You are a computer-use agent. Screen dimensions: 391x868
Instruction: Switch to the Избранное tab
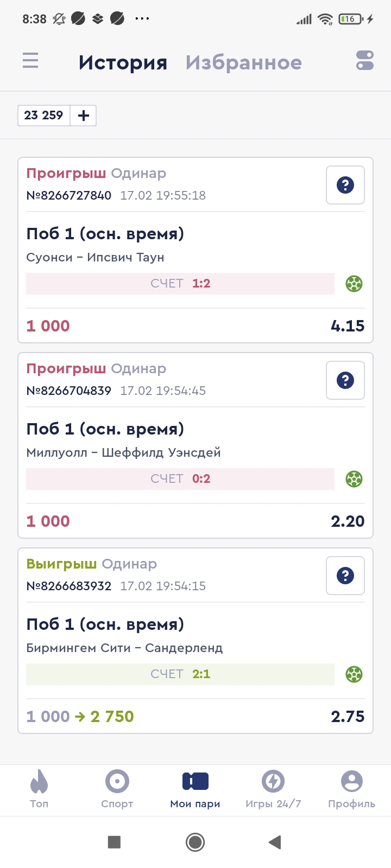(x=243, y=63)
